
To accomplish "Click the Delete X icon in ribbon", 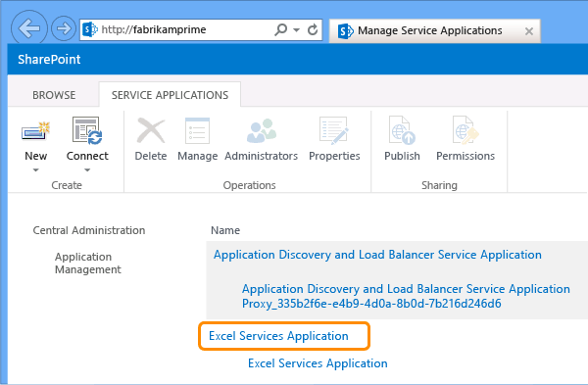I will tap(151, 131).
